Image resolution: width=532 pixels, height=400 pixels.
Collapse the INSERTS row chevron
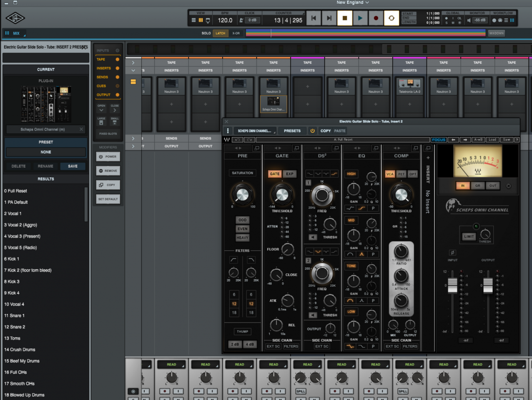pos(133,70)
